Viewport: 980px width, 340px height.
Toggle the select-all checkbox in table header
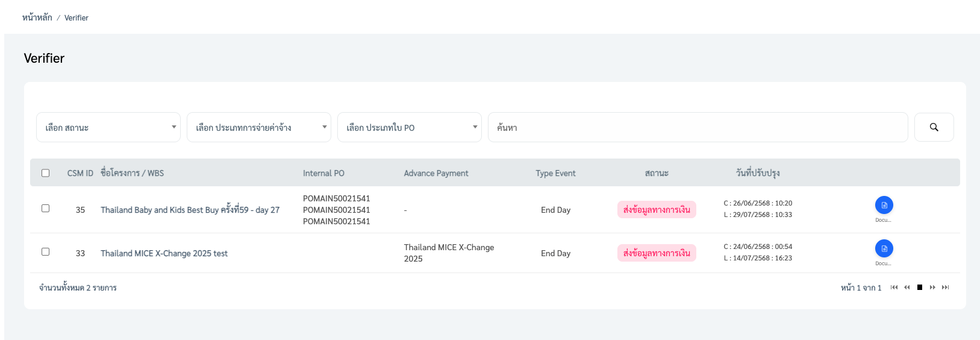click(x=45, y=173)
